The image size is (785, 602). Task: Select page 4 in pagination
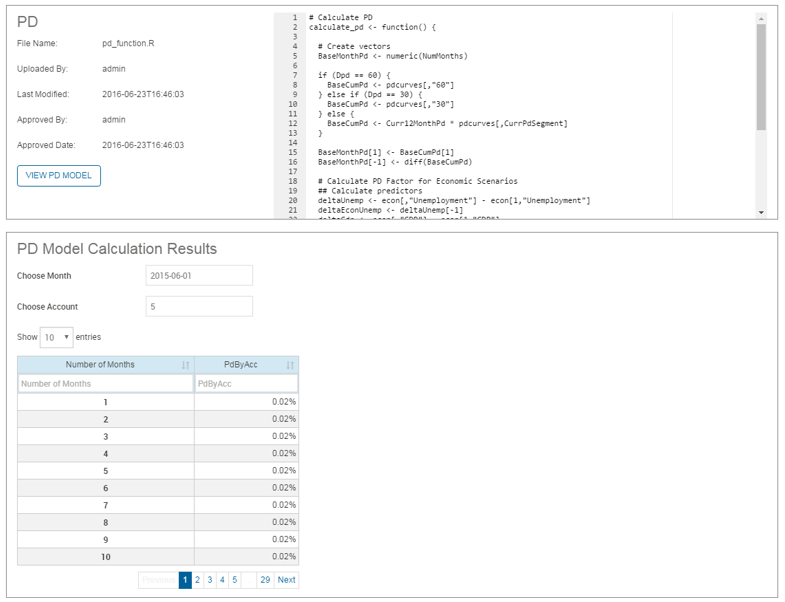tap(222, 580)
